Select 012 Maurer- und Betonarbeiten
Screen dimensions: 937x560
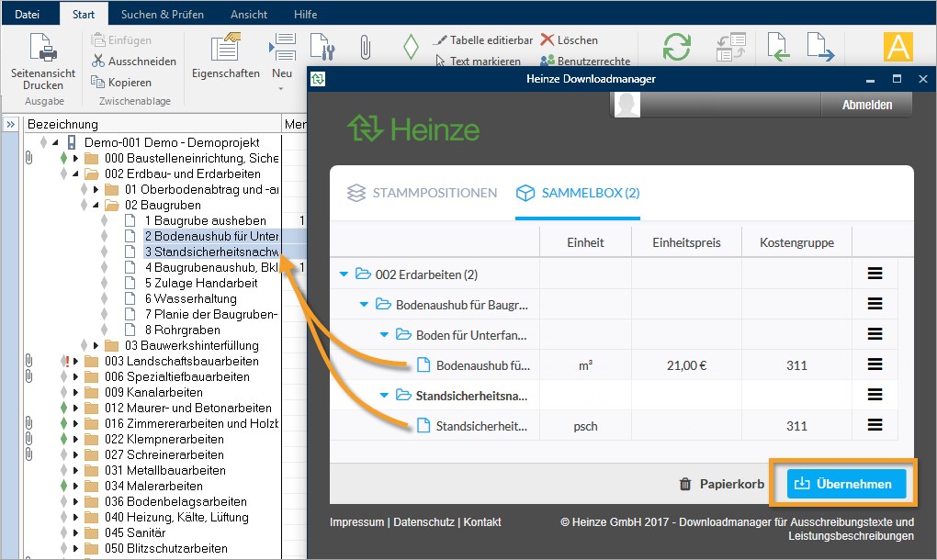188,408
